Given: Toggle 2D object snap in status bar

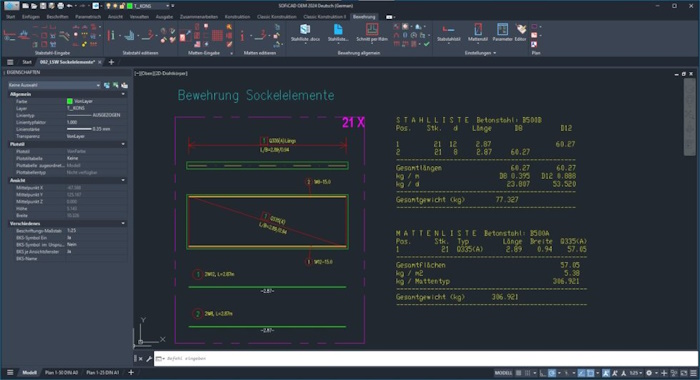Looking at the screenshot, I should 590,373.
